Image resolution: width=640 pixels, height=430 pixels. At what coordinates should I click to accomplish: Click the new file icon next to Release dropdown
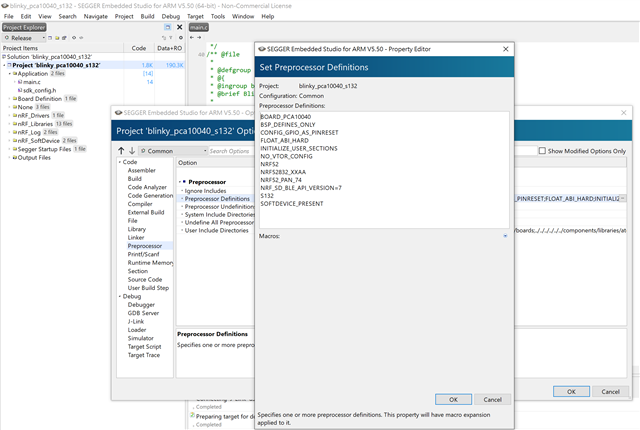[50, 38]
